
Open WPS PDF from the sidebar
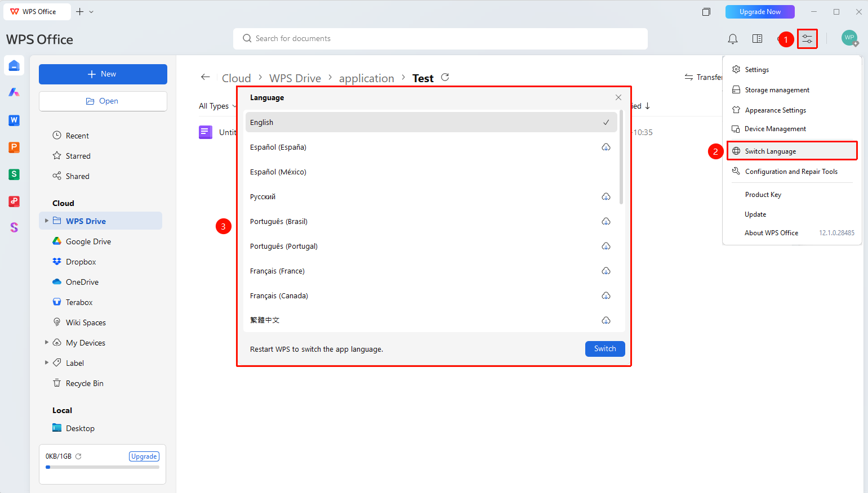[14, 201]
